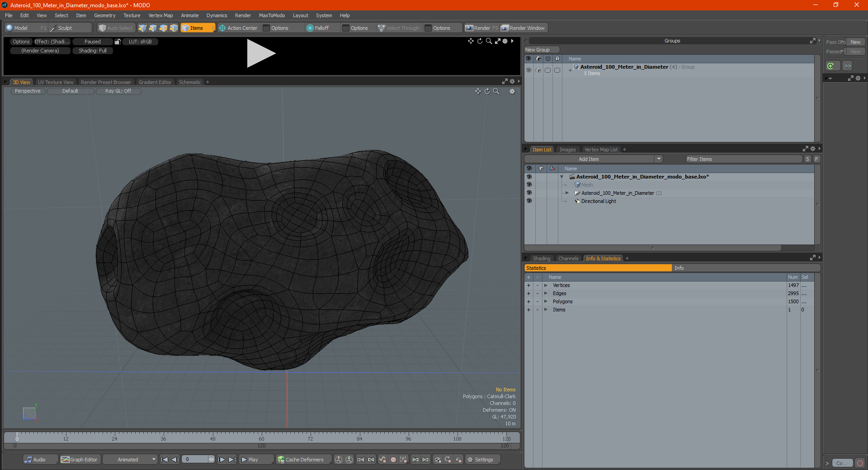Open Item List panel settings gear
The height and width of the screenshot is (470, 868).
pos(813,149)
